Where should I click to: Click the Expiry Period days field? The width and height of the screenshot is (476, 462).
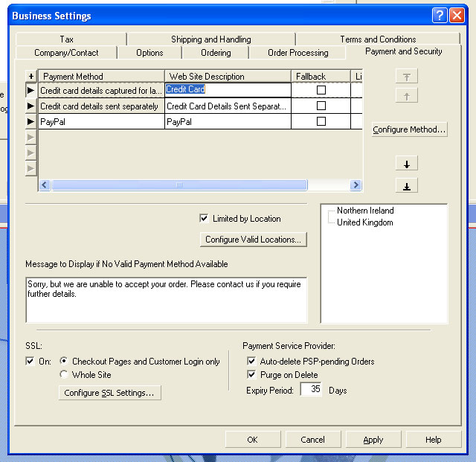point(312,390)
